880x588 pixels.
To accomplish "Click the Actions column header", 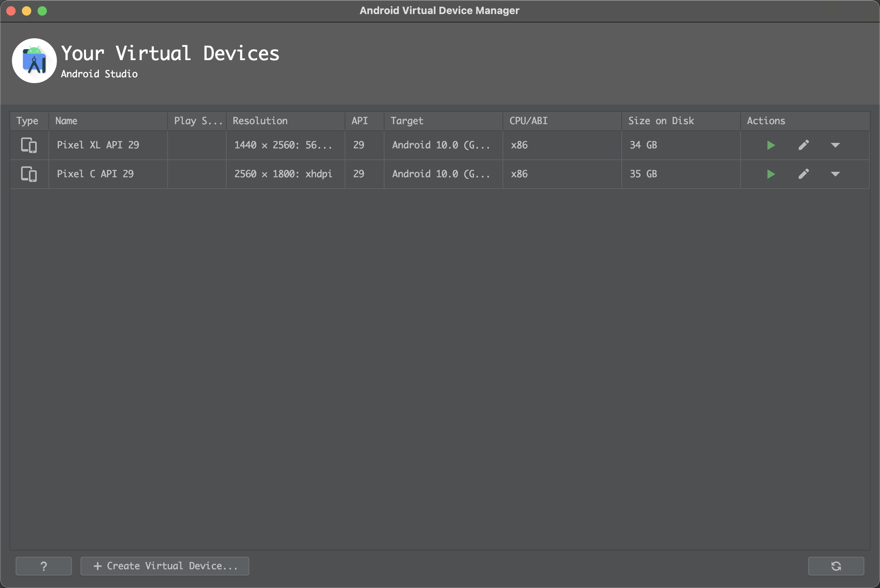I will pos(805,121).
